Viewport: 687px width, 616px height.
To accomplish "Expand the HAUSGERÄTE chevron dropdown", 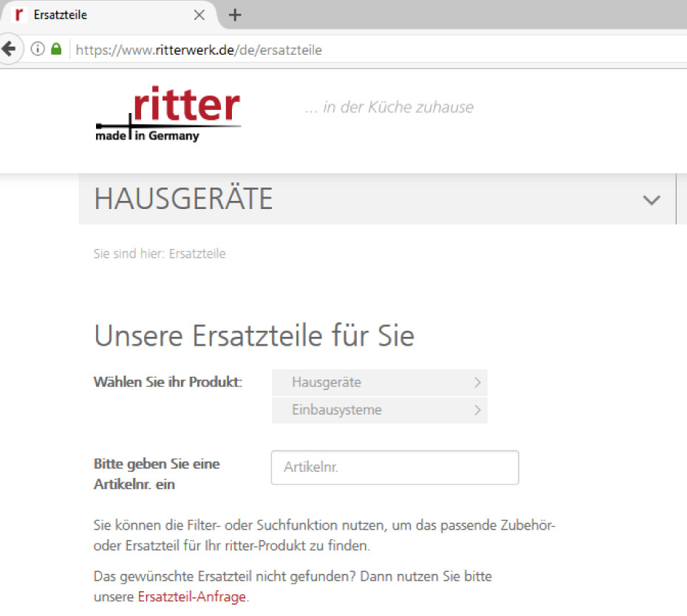I will click(x=651, y=199).
